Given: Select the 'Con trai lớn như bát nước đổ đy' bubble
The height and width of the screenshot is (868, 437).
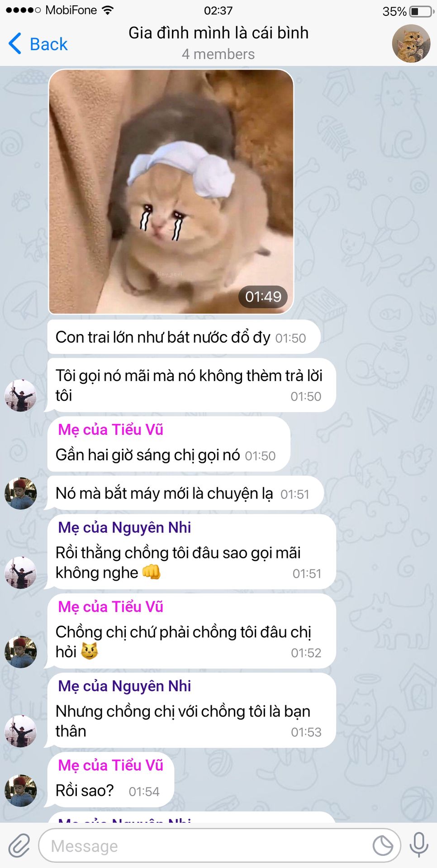Looking at the screenshot, I should point(184,337).
